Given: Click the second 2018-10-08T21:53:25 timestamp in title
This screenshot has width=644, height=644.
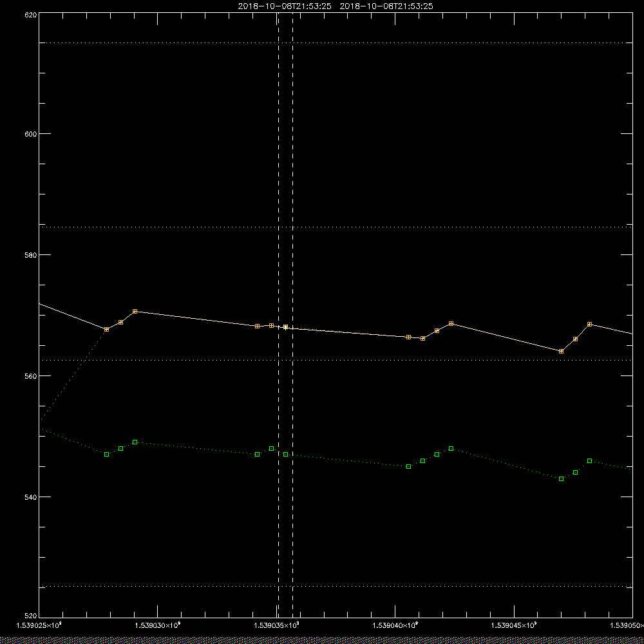Looking at the screenshot, I should click(x=386, y=6).
